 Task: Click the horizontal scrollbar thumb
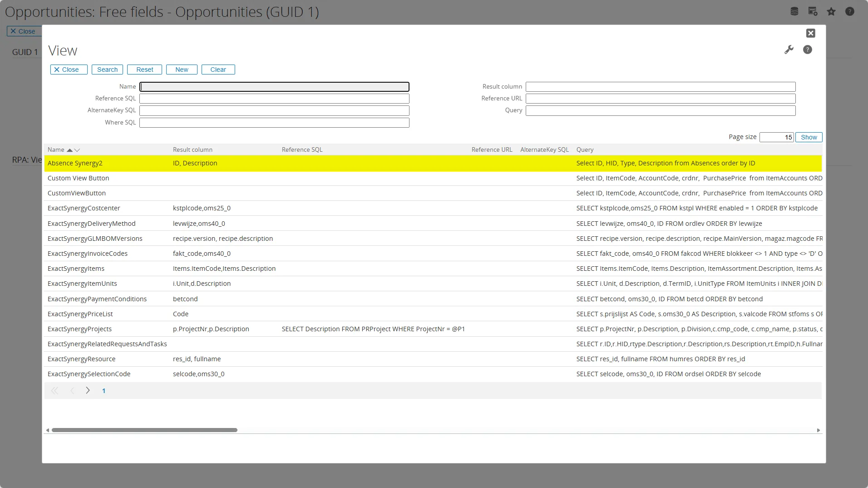(144, 430)
